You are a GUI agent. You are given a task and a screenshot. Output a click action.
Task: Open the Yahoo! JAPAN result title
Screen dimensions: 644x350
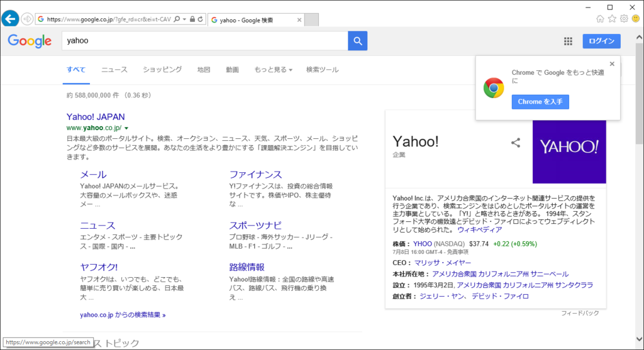tap(96, 117)
